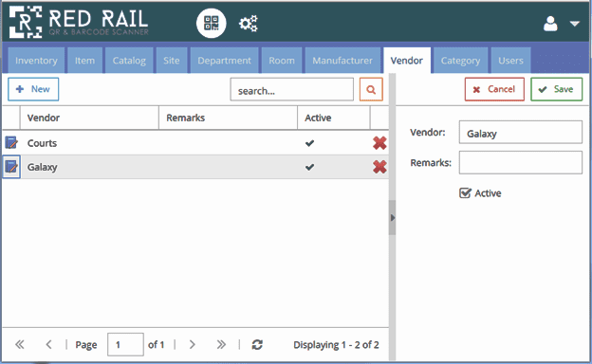Focus the search text field

(x=292, y=89)
